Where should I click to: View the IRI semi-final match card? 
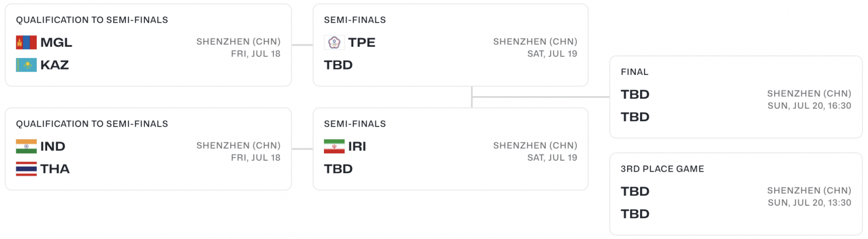tap(450, 149)
